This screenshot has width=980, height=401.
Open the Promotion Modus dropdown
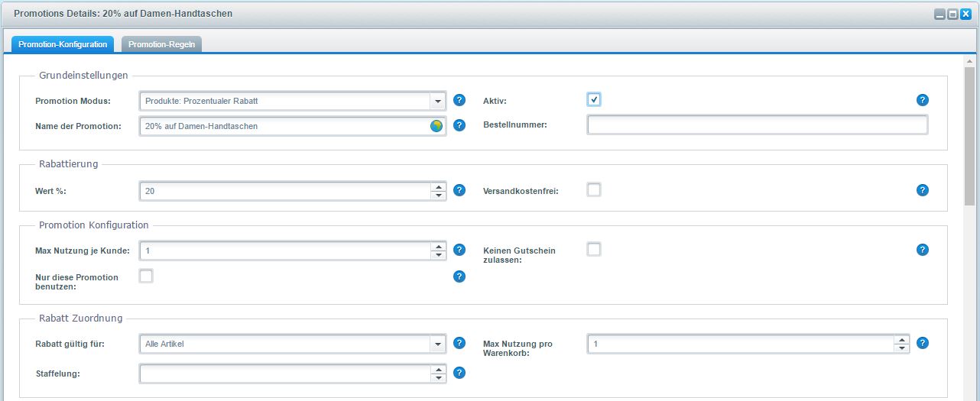click(438, 101)
